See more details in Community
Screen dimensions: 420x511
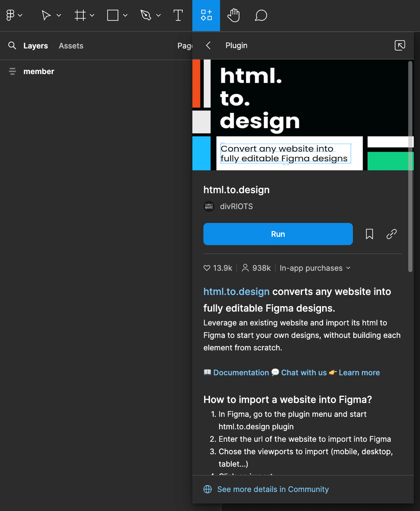pos(273,489)
